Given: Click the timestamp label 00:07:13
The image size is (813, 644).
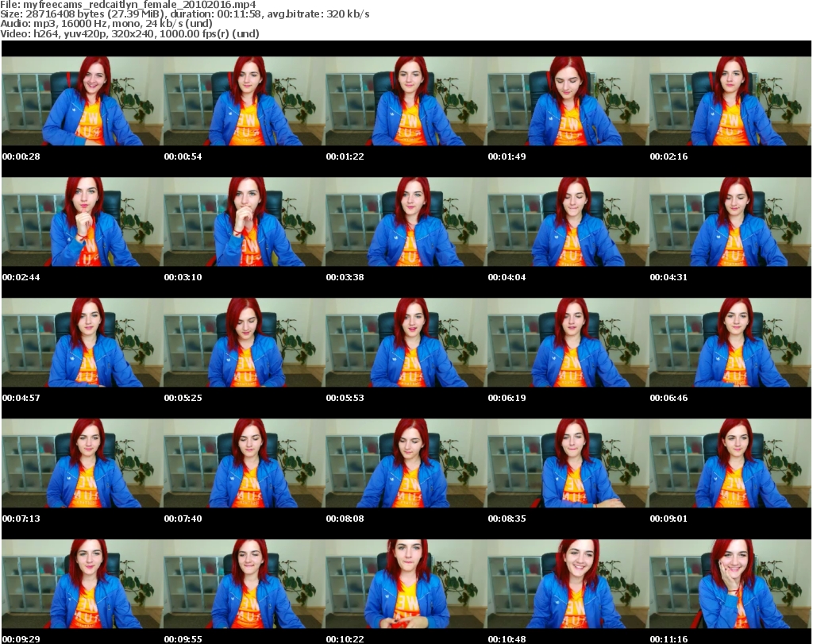Looking at the screenshot, I should pos(21,519).
